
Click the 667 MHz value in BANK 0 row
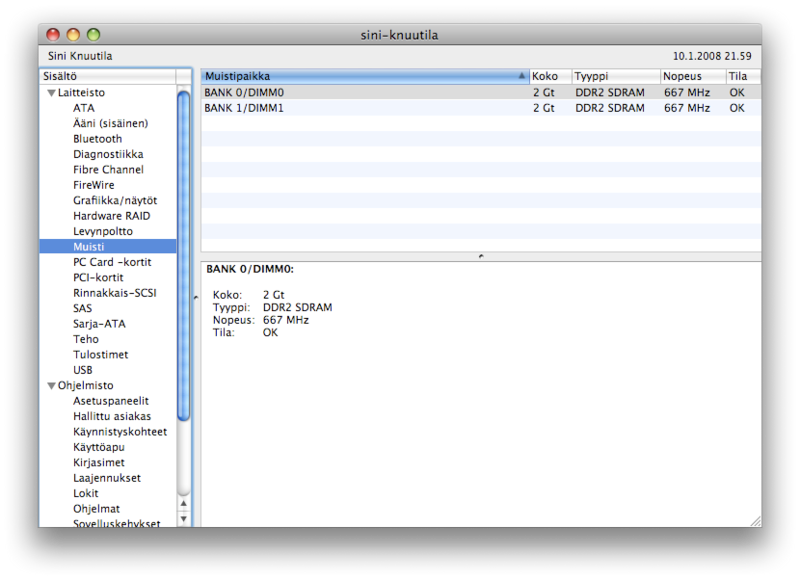(x=687, y=93)
